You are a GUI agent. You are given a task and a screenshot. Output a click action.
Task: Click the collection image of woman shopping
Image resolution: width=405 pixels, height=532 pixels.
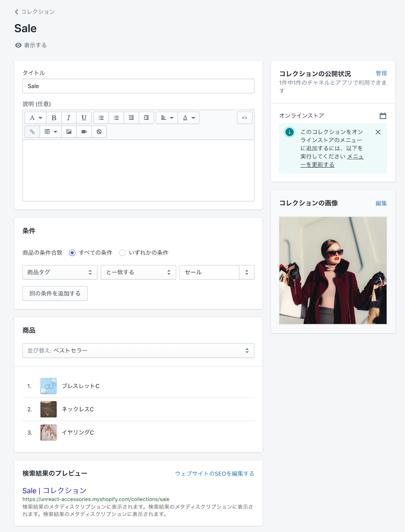(x=333, y=270)
